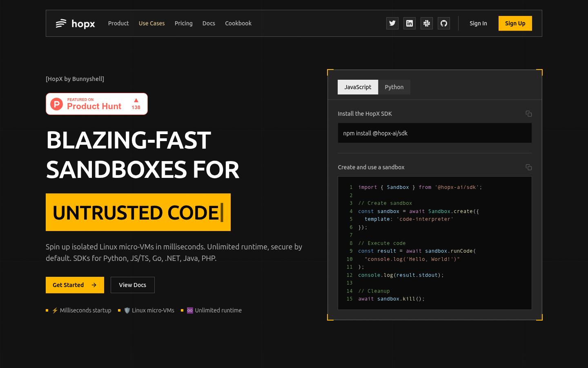This screenshot has height=368, width=588.
Task: Switch to the Python tab
Action: pos(394,87)
